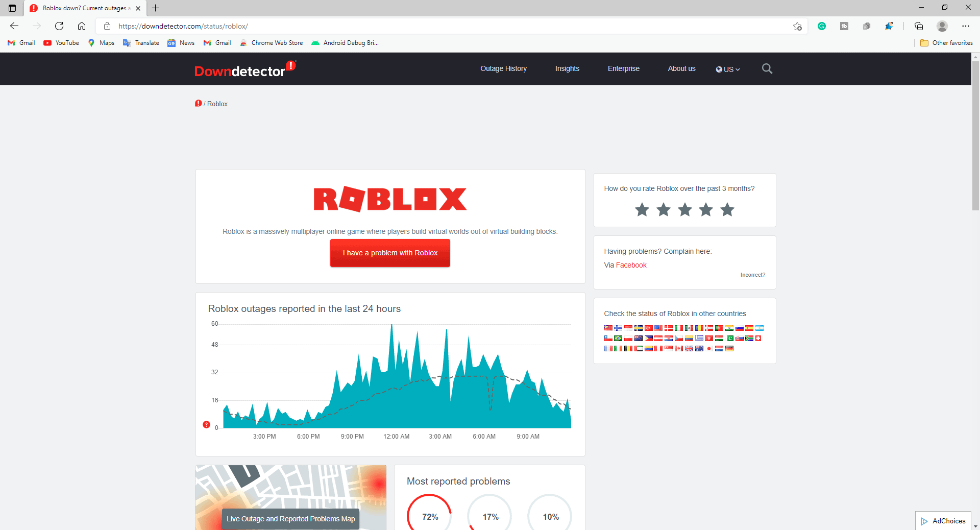Image resolution: width=980 pixels, height=530 pixels.
Task: Open the Chrome Web Store bookmark
Action: click(x=271, y=43)
